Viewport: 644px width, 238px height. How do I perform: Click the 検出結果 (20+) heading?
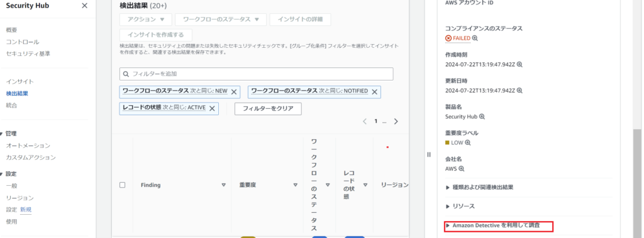[x=143, y=6]
